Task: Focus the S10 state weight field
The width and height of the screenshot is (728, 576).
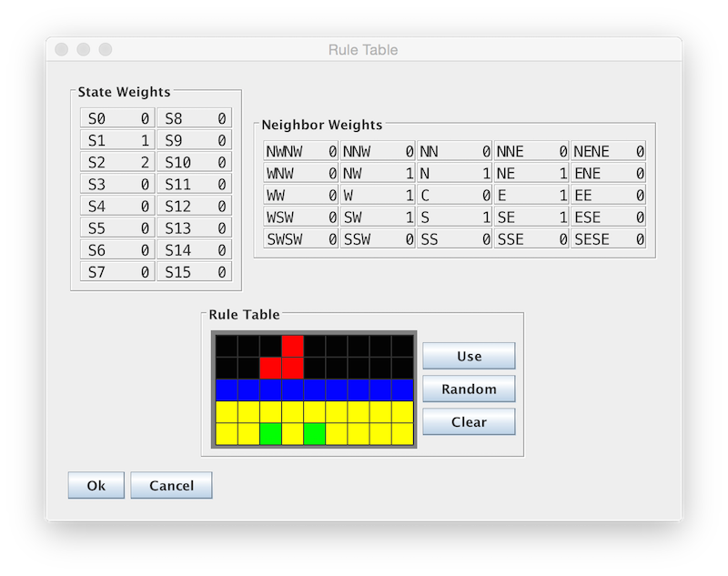Action: pos(195,162)
